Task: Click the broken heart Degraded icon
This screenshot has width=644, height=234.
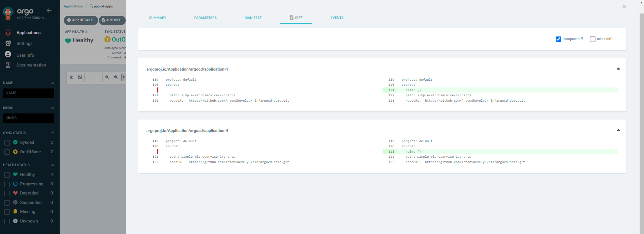Action: coord(15,193)
